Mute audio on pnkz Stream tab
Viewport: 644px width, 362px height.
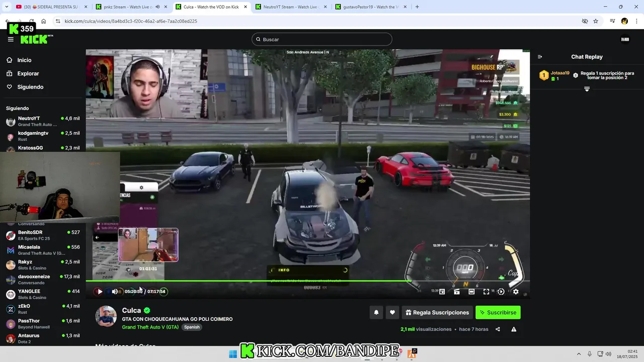point(157,7)
